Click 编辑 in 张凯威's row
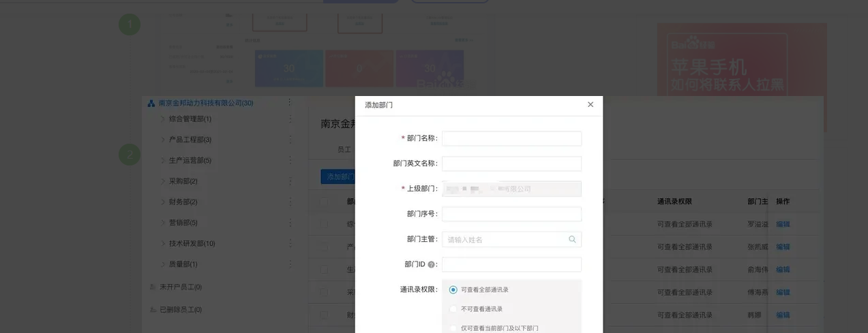 coord(783,247)
